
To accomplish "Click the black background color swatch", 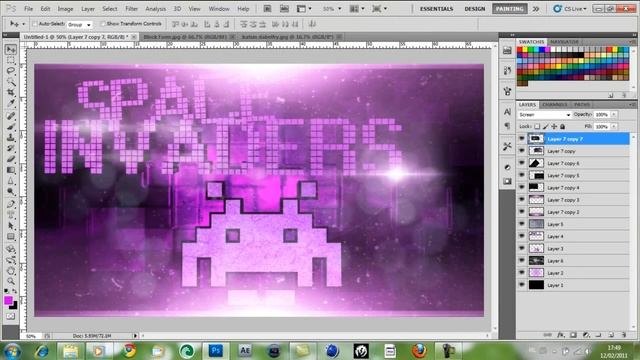I will 14,305.
